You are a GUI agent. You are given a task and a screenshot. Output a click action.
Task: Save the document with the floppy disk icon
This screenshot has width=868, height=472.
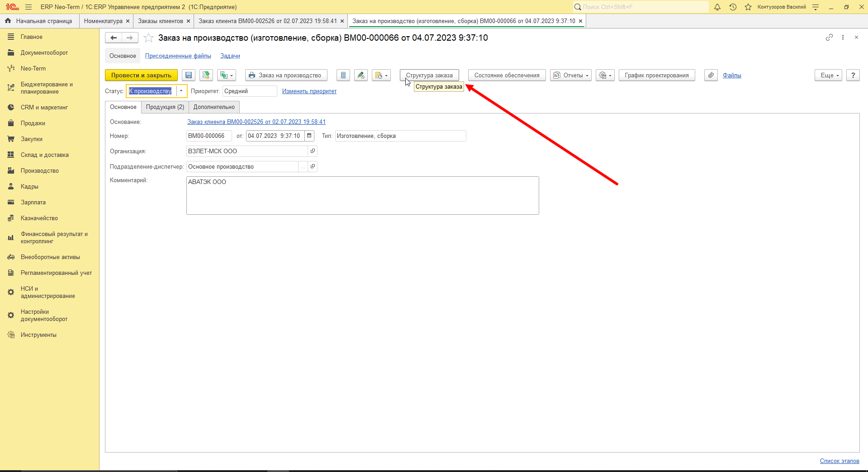point(189,76)
